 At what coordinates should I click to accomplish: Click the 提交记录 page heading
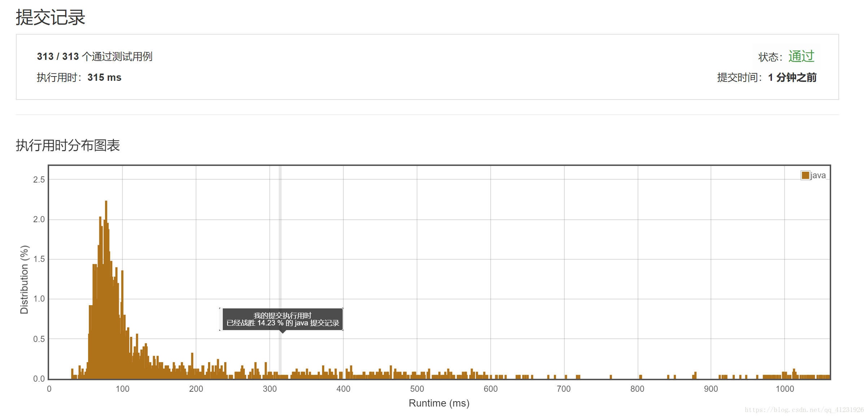pos(51,17)
